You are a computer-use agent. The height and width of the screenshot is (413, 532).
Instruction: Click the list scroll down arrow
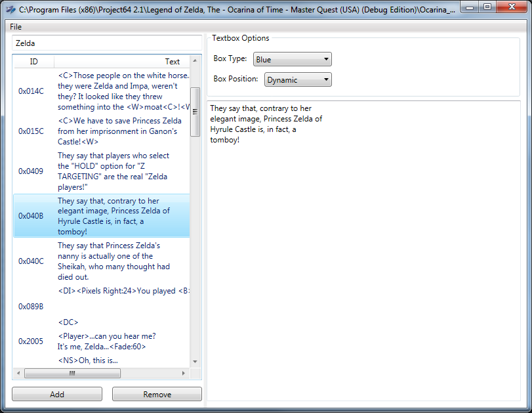click(195, 362)
